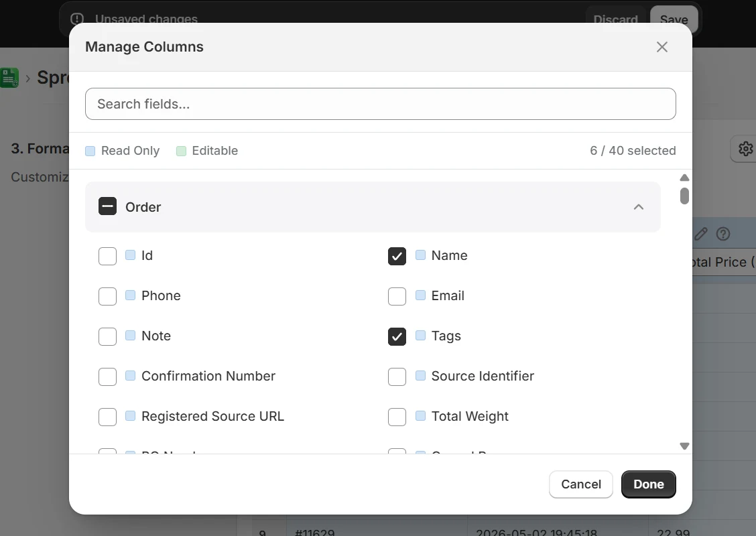The width and height of the screenshot is (756, 536).
Task: Collapse the Order section chevron
Action: pyautogui.click(x=638, y=207)
